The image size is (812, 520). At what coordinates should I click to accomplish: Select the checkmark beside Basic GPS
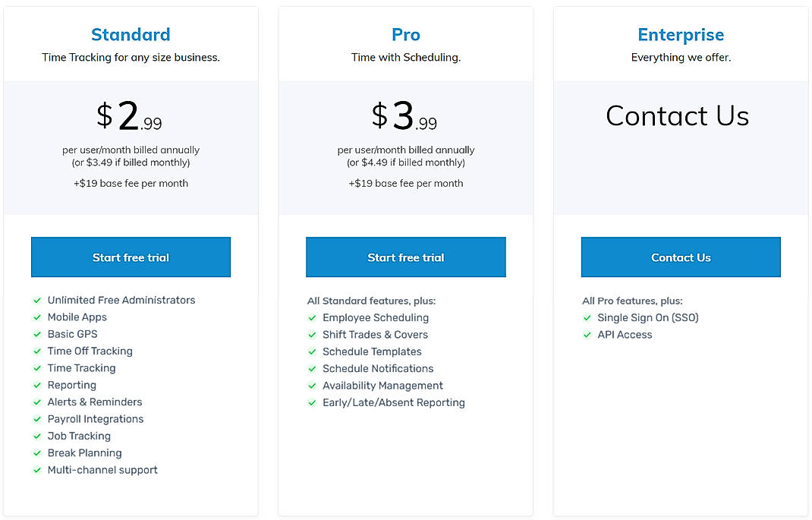(37, 334)
